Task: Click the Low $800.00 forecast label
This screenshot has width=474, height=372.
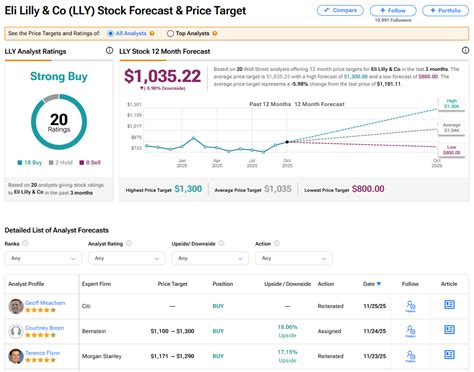Action: [452, 150]
